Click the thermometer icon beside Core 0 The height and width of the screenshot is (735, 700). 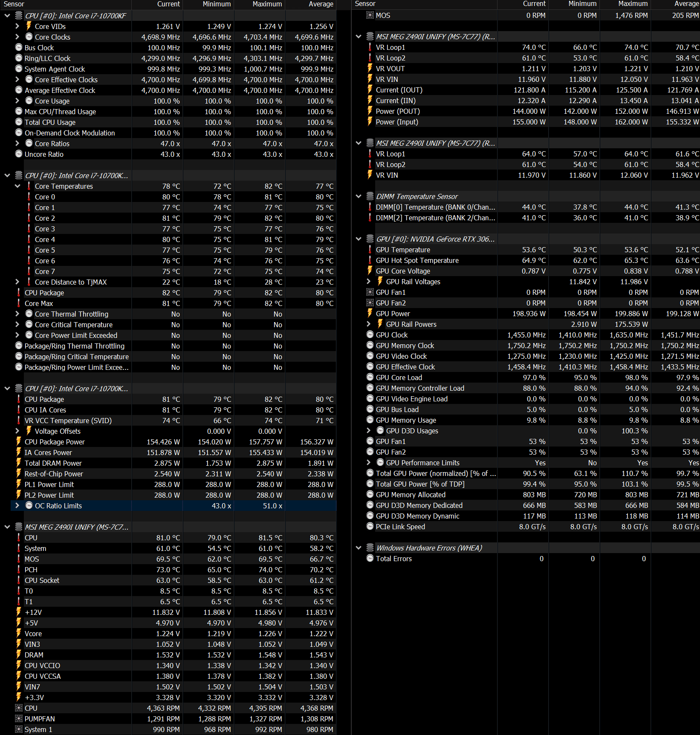click(x=29, y=196)
